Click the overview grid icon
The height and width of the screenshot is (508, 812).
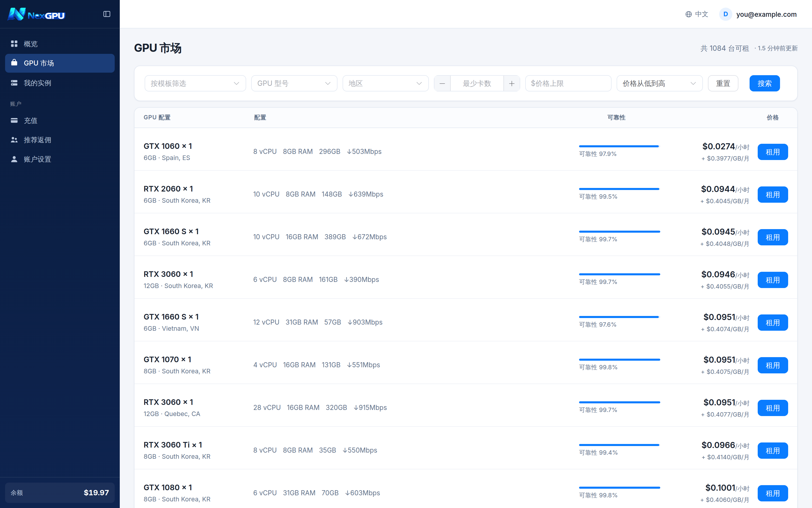(x=14, y=44)
